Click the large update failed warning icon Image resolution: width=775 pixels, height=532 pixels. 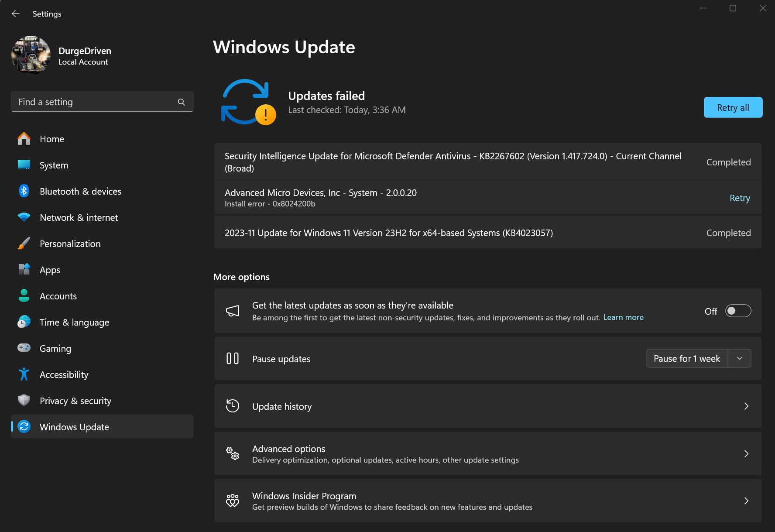pyautogui.click(x=248, y=102)
